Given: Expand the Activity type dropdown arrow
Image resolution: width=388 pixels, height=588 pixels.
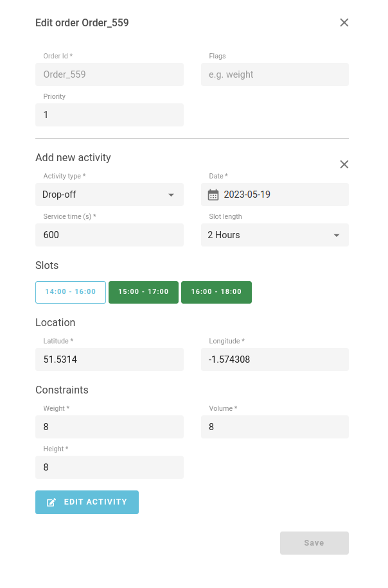Looking at the screenshot, I should coord(171,195).
